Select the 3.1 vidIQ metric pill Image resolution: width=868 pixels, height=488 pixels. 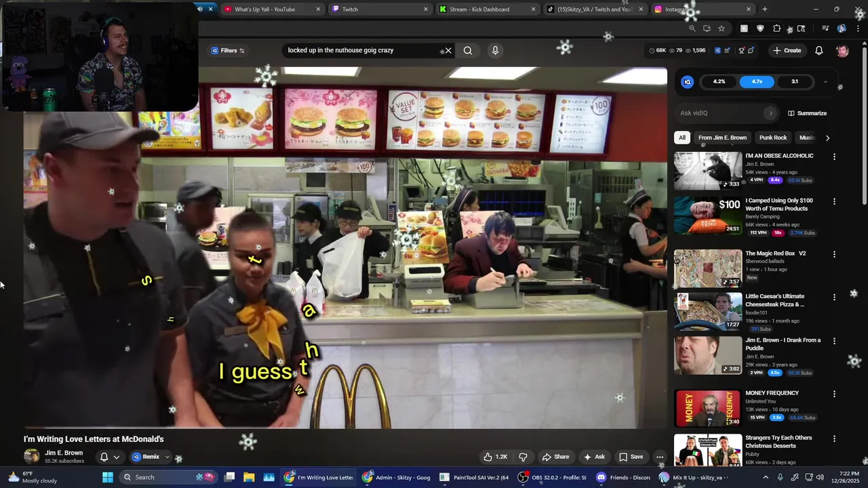pos(794,81)
